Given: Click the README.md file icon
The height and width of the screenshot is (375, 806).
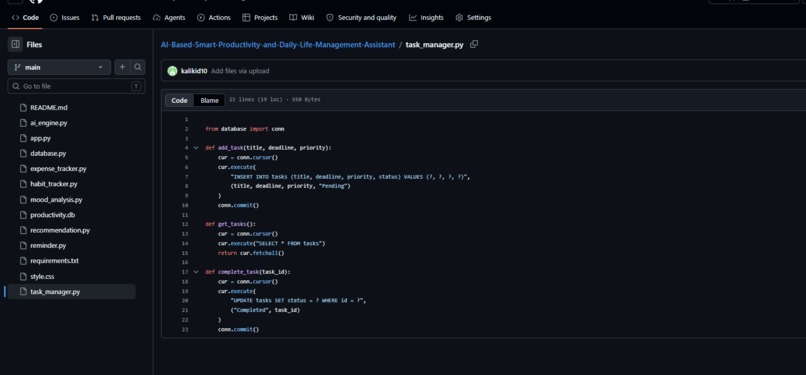Looking at the screenshot, I should (x=23, y=108).
